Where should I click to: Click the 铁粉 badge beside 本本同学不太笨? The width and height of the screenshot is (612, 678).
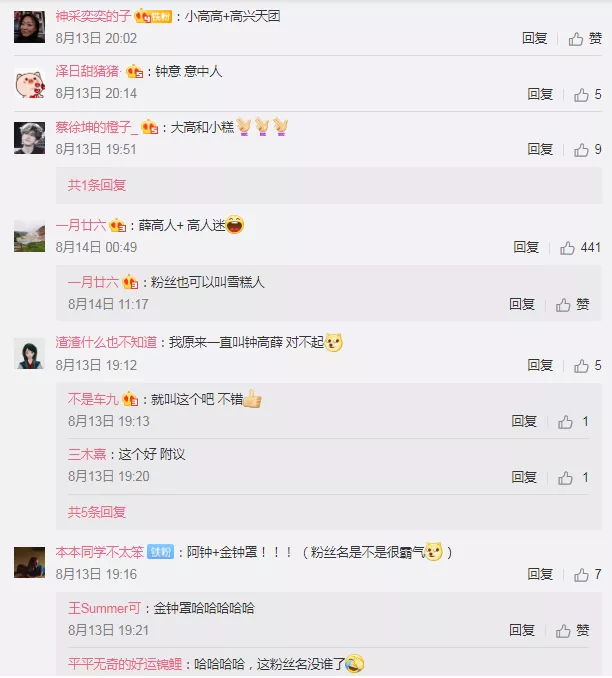point(160,552)
